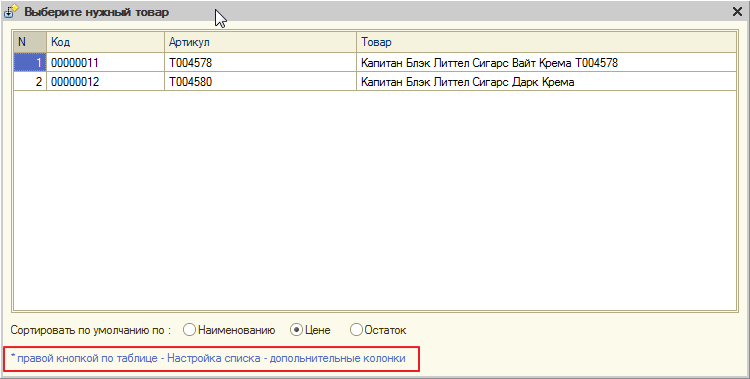Click the 'Артикул' column header
The width and height of the screenshot is (750, 379).
[261, 42]
